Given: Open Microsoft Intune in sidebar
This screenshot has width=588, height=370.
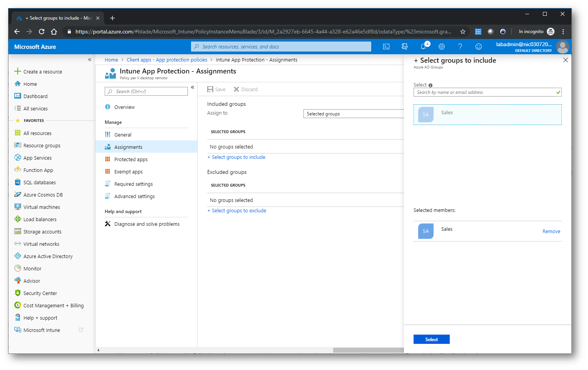Looking at the screenshot, I should pyautogui.click(x=42, y=330).
